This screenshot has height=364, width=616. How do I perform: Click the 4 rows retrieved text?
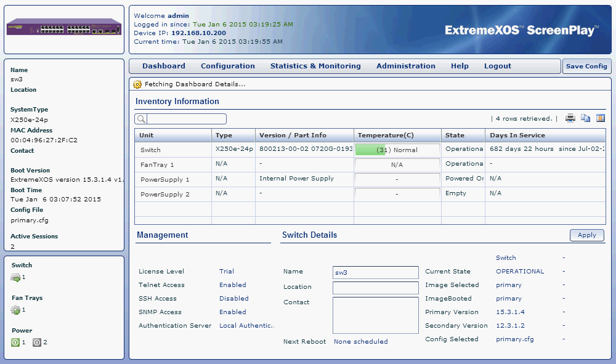524,119
